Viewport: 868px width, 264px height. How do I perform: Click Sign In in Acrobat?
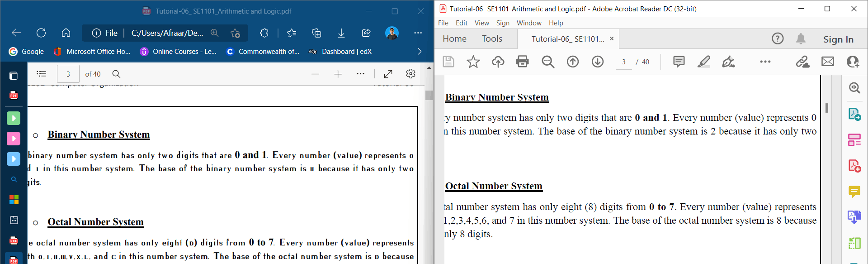838,39
